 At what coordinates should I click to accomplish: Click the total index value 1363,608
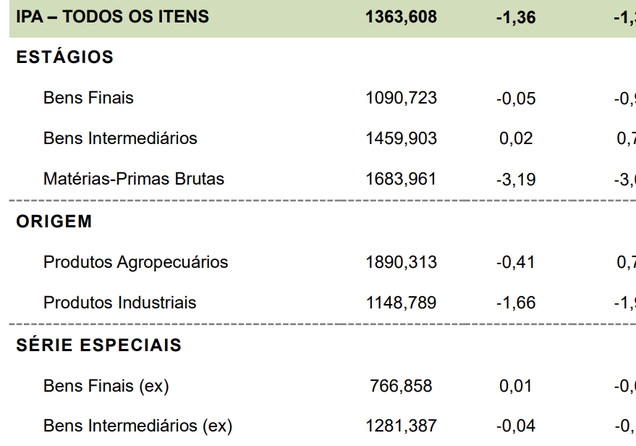pos(401,17)
